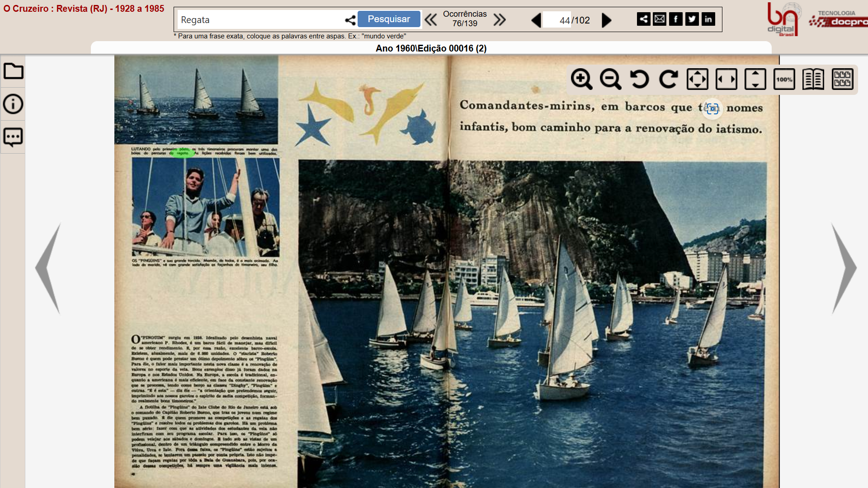Open the comments panel icon
Image resolution: width=868 pixels, height=488 pixels.
(x=13, y=137)
